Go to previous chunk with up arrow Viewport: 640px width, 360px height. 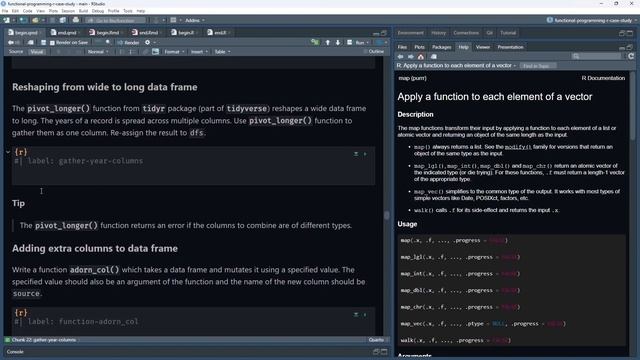pyautogui.click(x=327, y=42)
